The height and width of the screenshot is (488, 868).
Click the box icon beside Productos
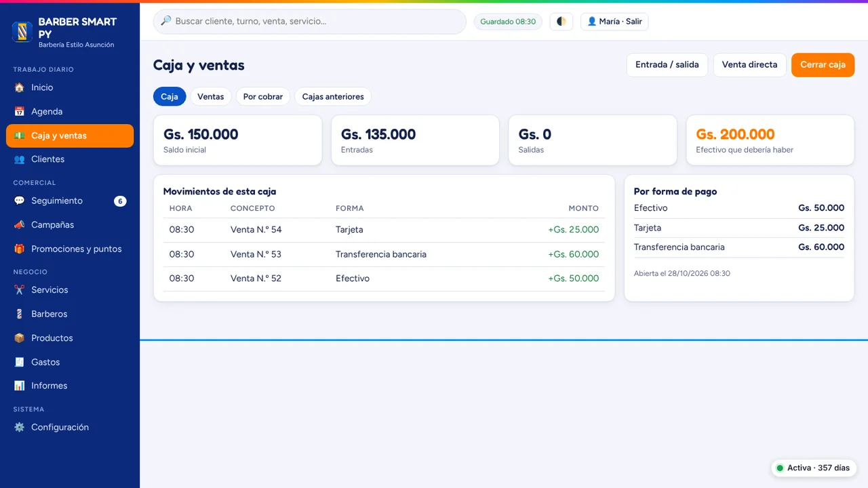coord(19,338)
